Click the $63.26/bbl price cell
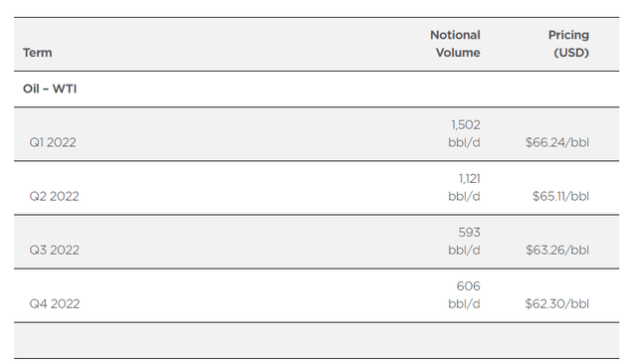 (557, 251)
